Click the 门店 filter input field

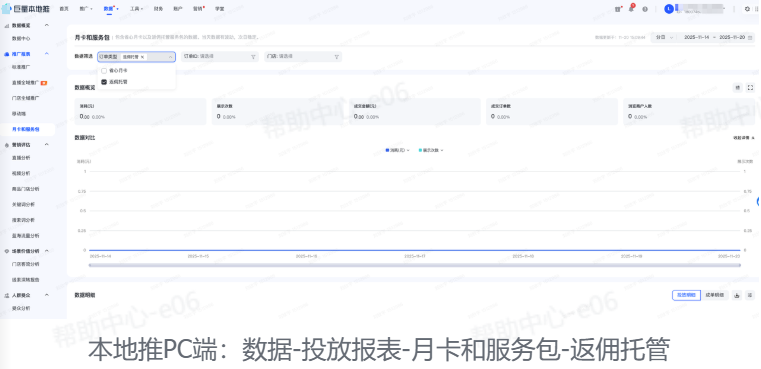303,57
